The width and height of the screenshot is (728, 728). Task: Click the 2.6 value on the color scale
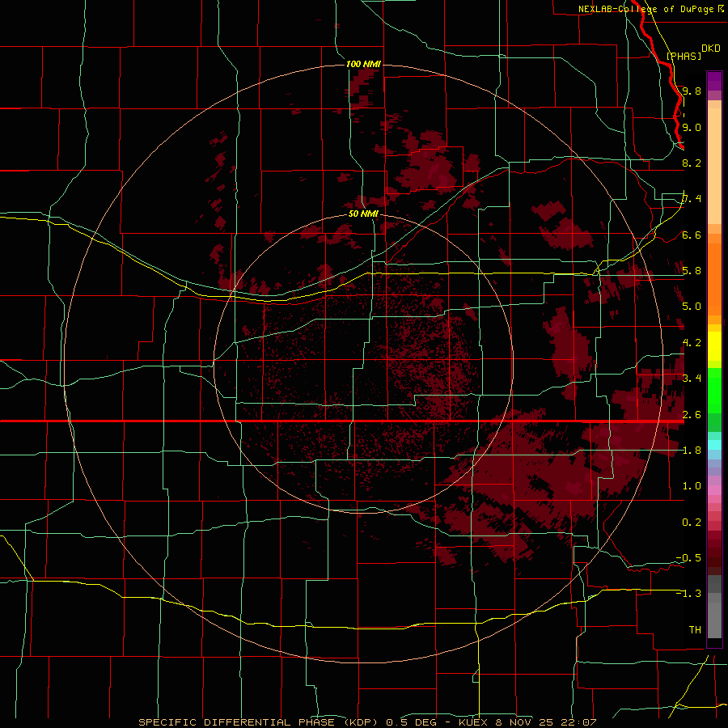point(692,415)
